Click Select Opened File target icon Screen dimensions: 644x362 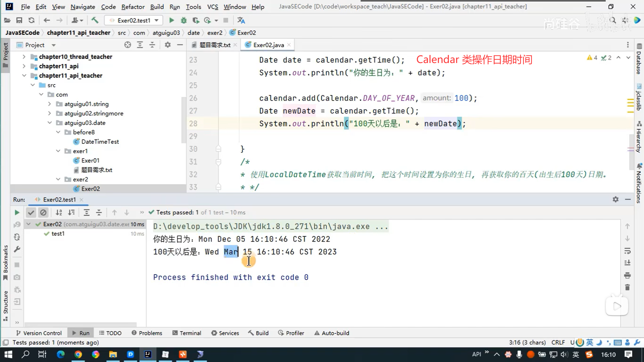click(127, 45)
